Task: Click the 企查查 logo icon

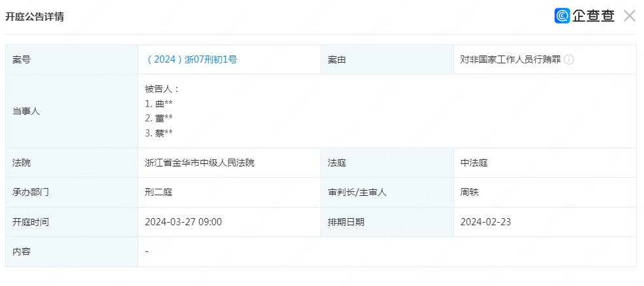Action: 562,16
